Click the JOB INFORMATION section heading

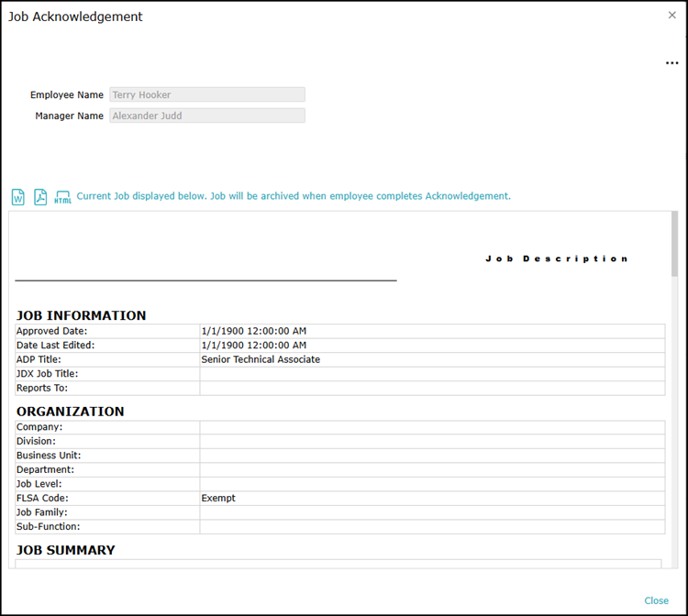coord(82,315)
